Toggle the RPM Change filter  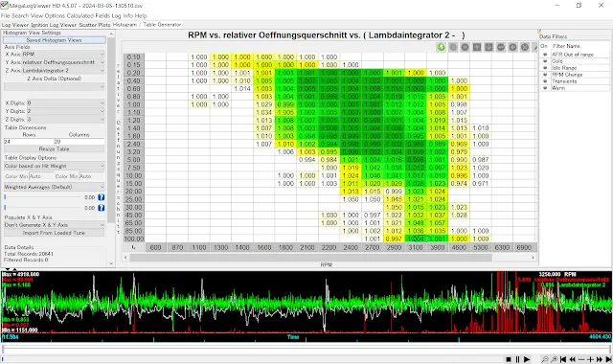(545, 75)
